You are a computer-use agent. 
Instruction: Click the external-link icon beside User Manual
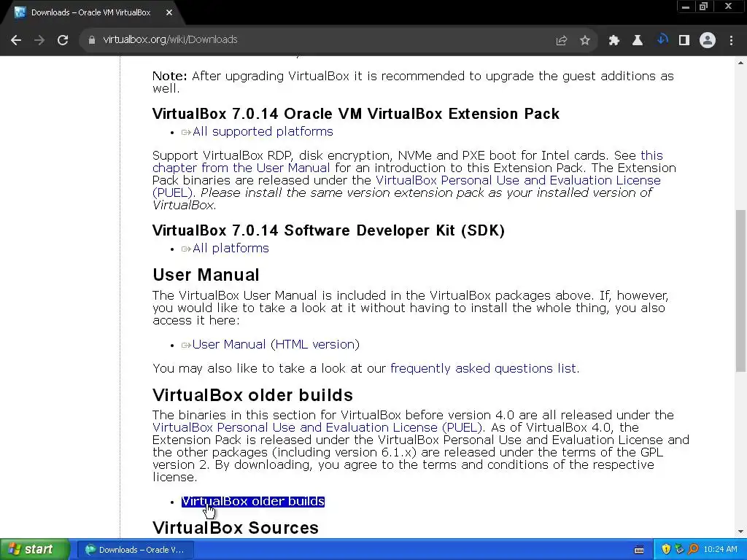186,345
